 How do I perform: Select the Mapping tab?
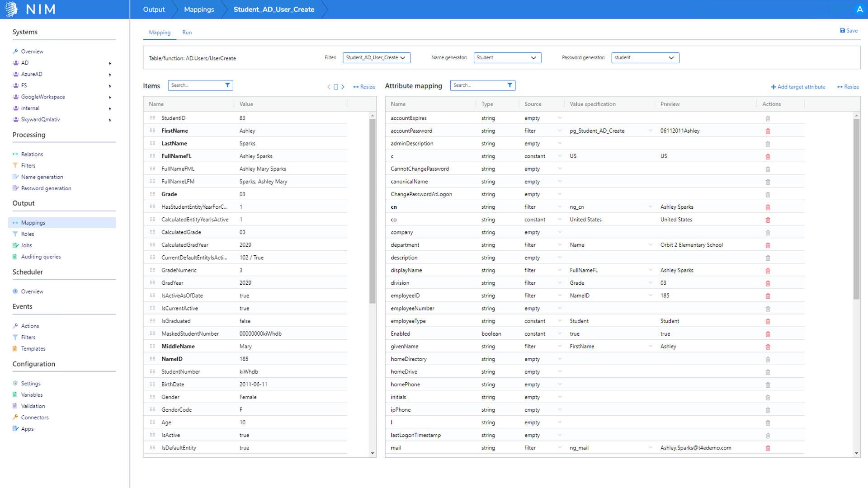160,33
